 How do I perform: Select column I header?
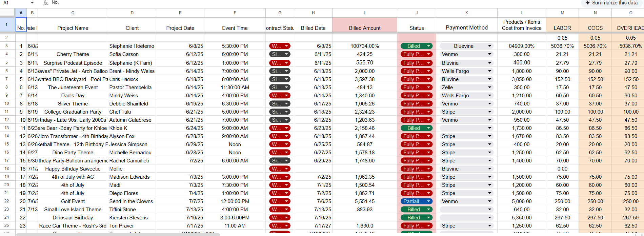coord(365,13)
